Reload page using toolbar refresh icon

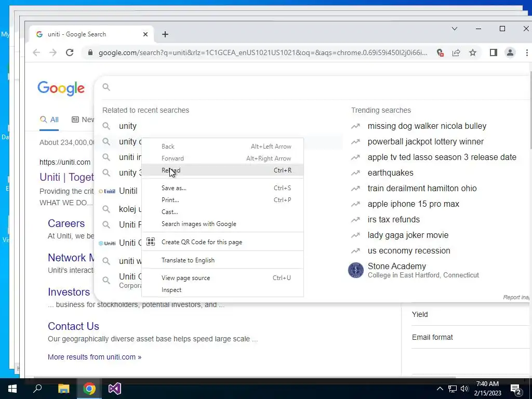pos(70,52)
